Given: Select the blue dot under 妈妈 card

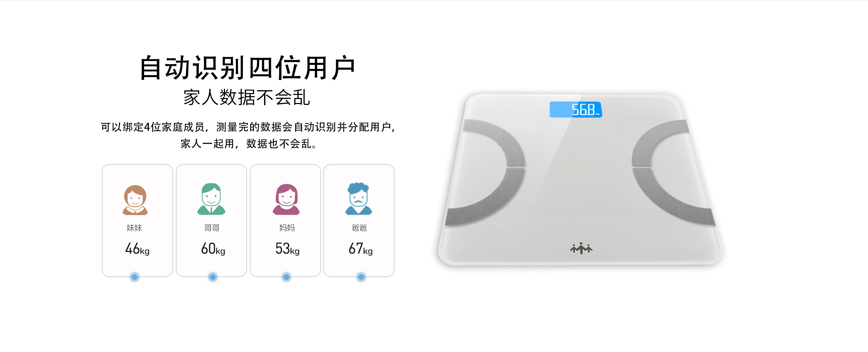Looking at the screenshot, I should 286,277.
